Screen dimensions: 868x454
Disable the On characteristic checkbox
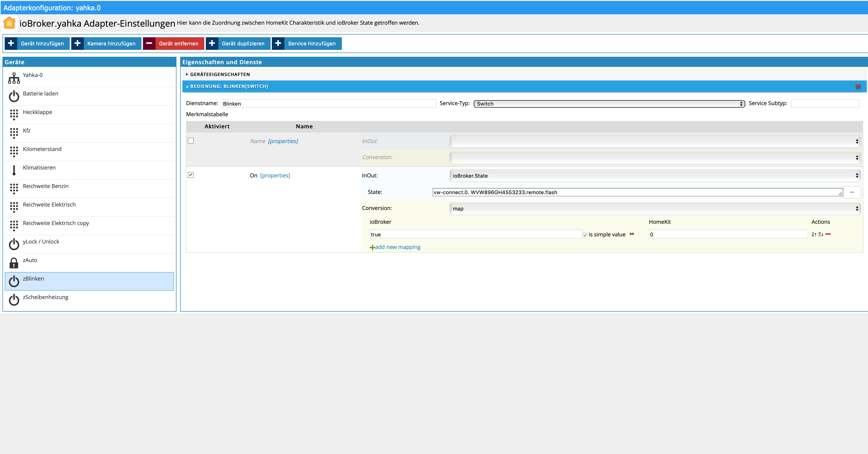tap(191, 175)
